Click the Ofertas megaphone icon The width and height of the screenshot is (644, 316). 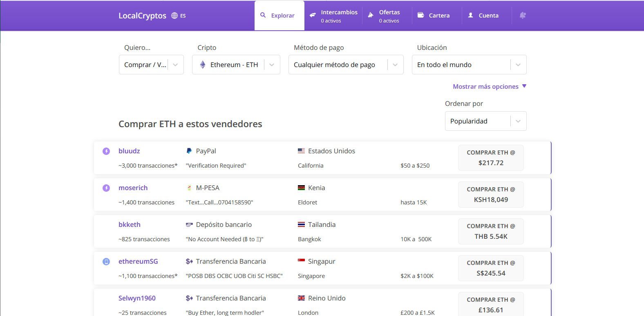click(x=371, y=15)
